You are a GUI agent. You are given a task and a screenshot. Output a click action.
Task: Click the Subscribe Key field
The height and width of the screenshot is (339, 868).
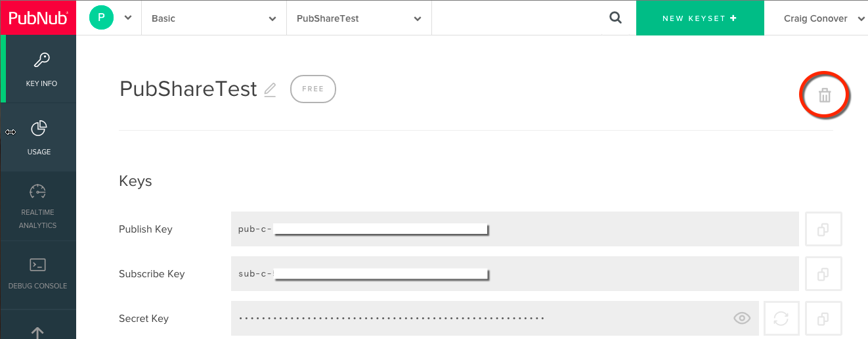[x=515, y=274]
